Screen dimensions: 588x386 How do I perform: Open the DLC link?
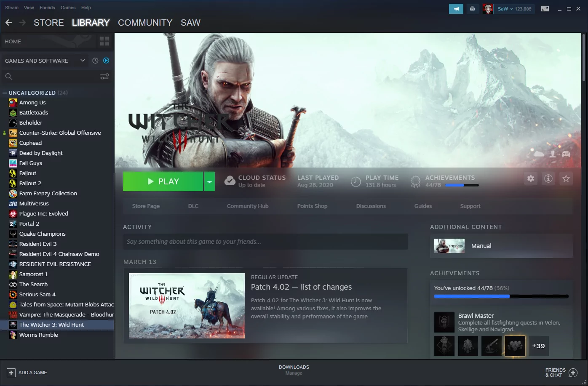pos(193,206)
